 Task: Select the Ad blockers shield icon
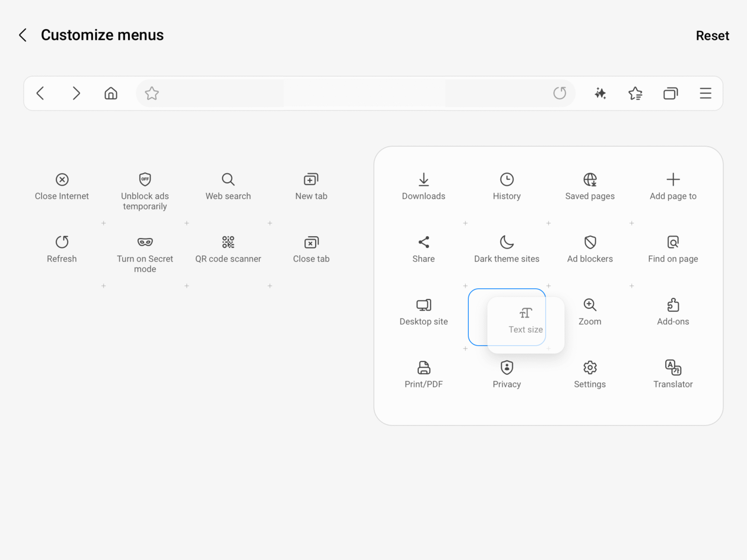[x=589, y=242]
